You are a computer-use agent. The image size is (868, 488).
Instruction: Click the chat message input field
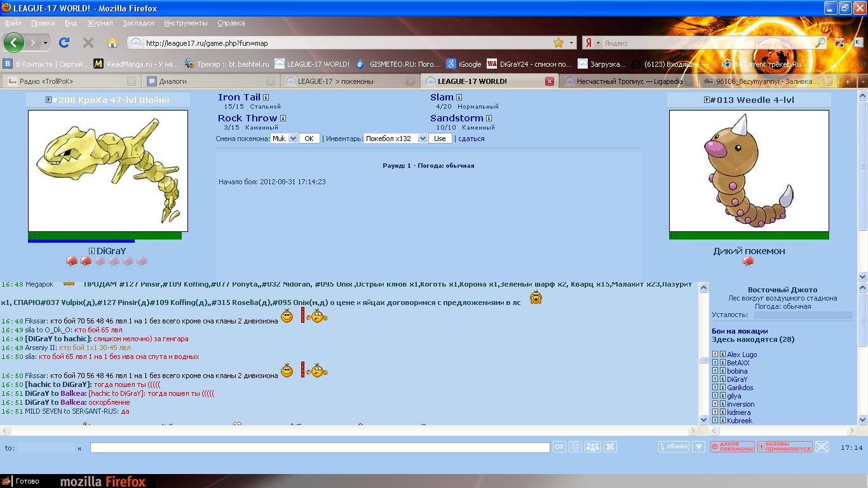pos(320,447)
